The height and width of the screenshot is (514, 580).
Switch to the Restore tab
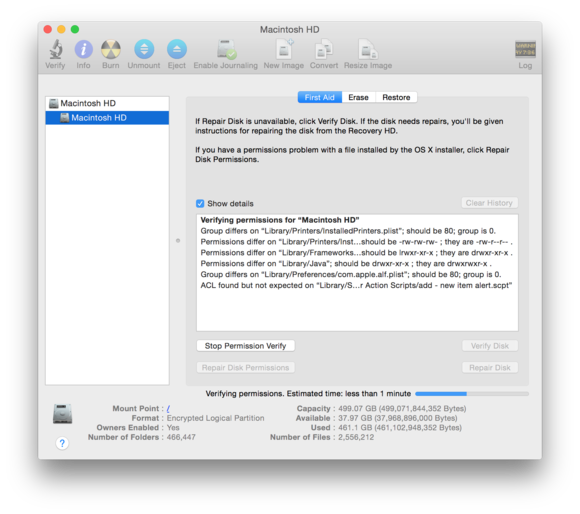[x=396, y=97]
